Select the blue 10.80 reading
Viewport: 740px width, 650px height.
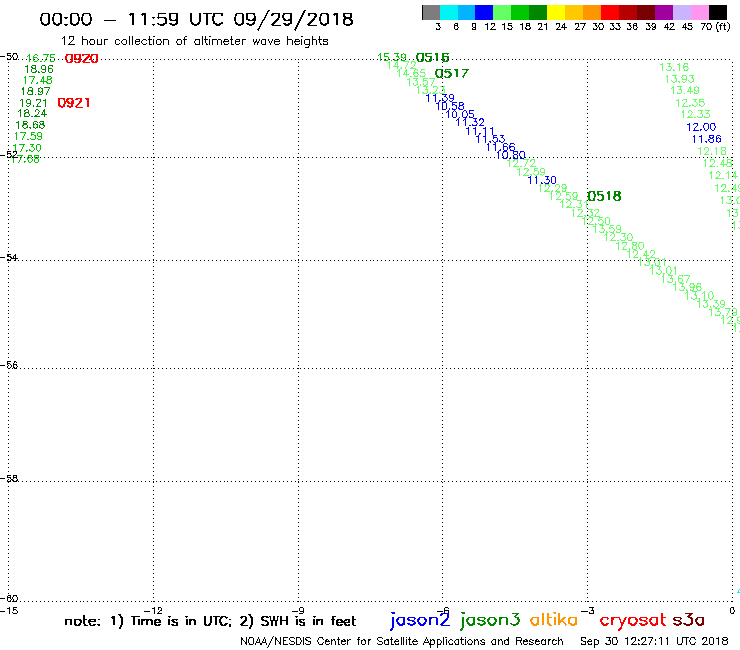point(511,155)
